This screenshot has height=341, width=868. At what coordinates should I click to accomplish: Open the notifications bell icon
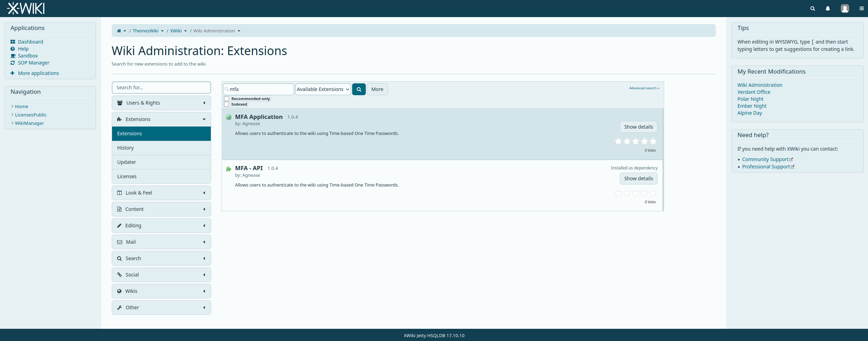coord(828,8)
